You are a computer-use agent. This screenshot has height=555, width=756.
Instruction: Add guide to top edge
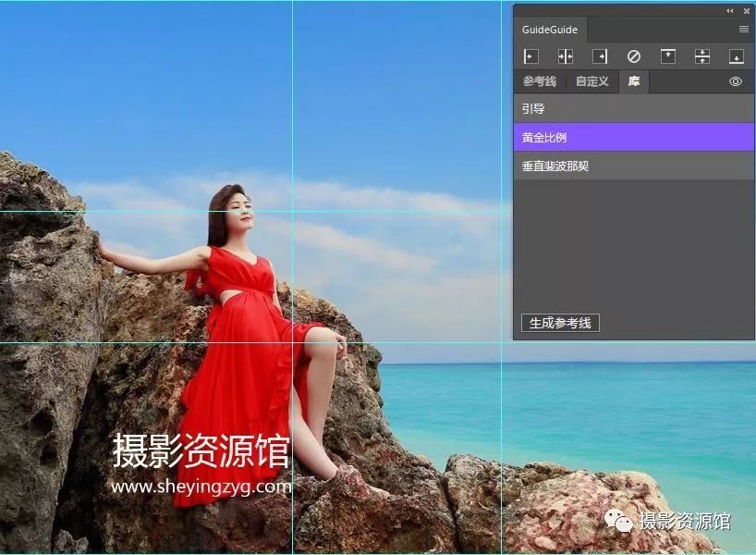tap(668, 56)
